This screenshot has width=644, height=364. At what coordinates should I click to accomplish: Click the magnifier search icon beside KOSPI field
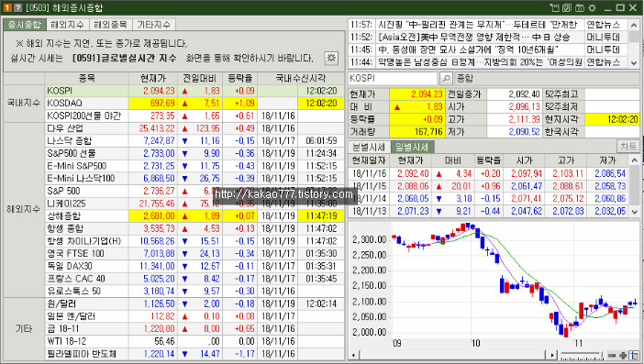tap(446, 78)
